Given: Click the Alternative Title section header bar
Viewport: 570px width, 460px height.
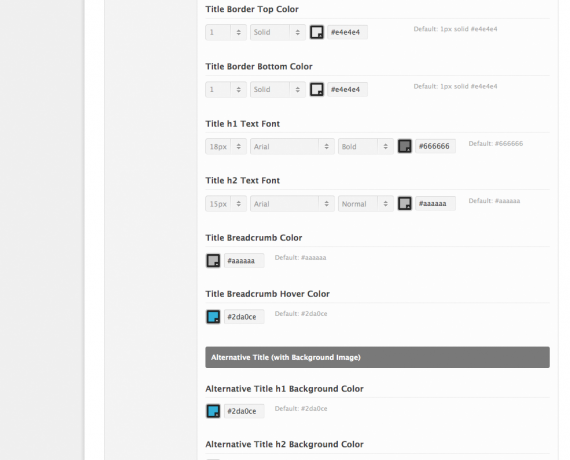Looking at the screenshot, I should (377, 357).
